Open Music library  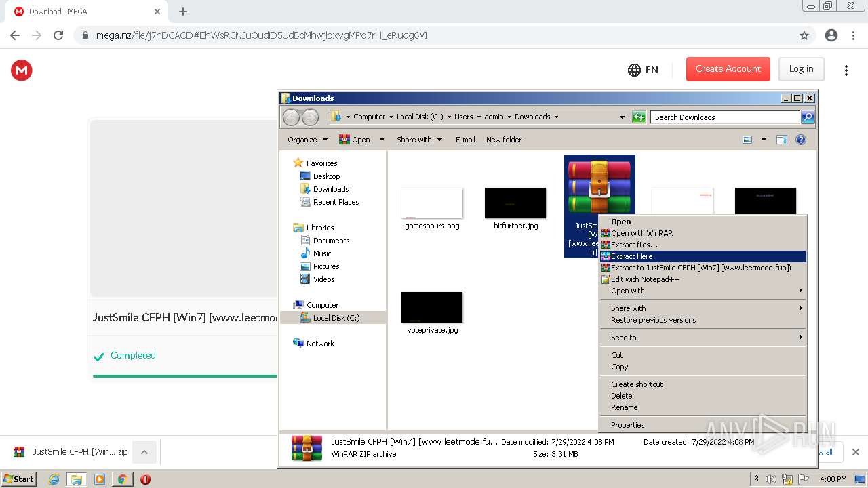[315, 253]
